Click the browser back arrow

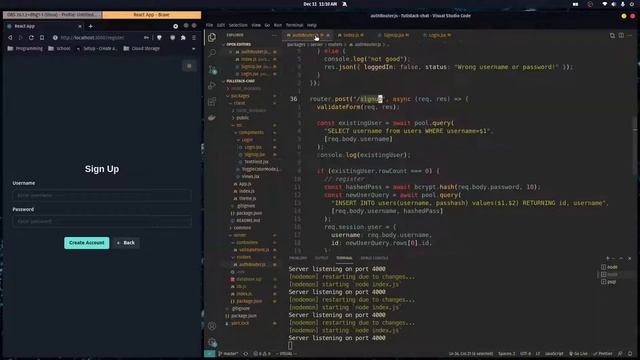click(10, 38)
